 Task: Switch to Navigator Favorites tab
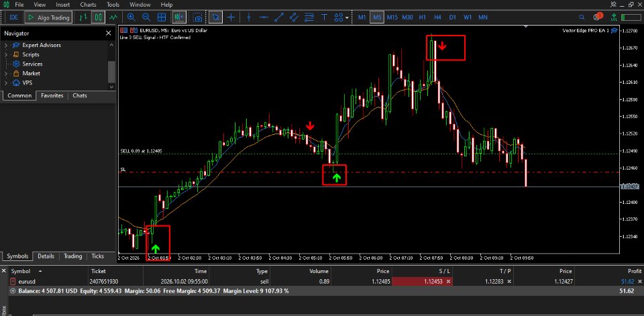[x=52, y=95]
